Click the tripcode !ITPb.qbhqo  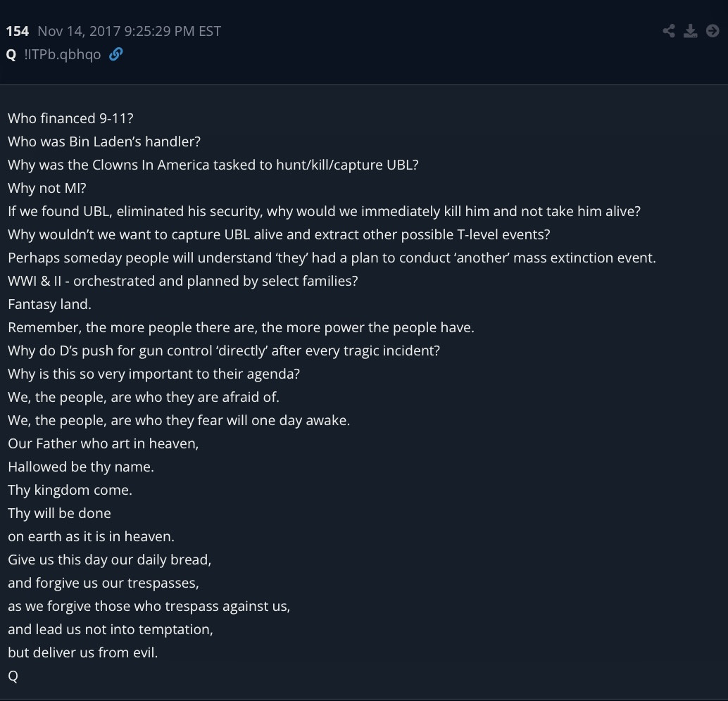tap(63, 54)
